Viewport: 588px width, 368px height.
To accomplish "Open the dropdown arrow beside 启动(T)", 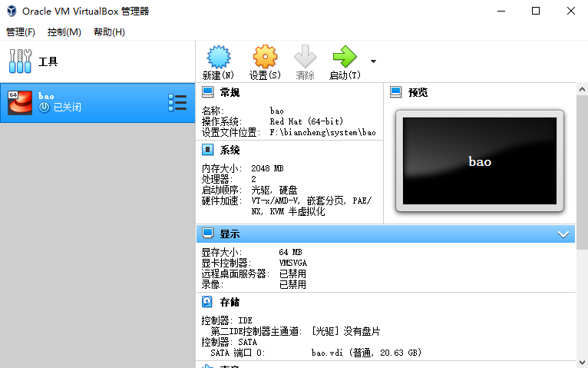I will [x=373, y=61].
